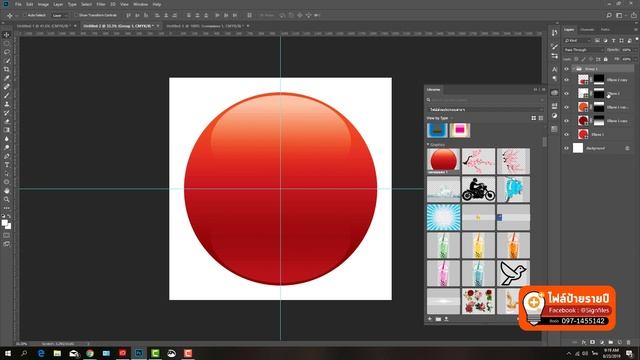This screenshot has width=640, height=360.
Task: Open the File menu
Action: [18, 4]
